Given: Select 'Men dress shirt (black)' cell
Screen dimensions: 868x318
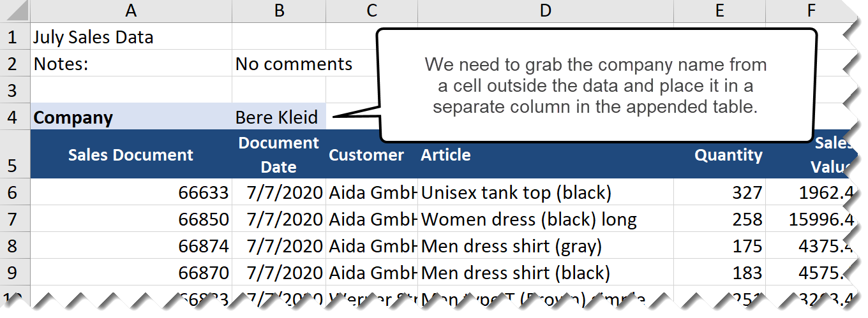Looking at the screenshot, I should tap(545, 273).
